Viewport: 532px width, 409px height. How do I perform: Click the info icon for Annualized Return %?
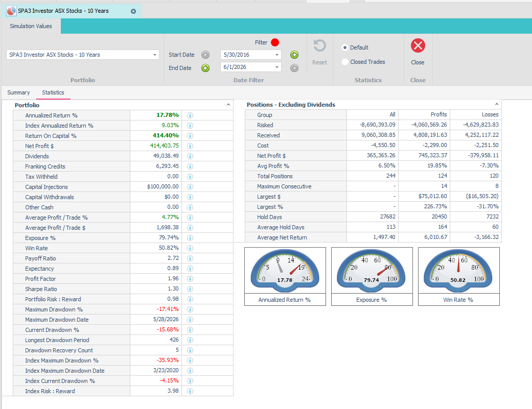(190, 115)
